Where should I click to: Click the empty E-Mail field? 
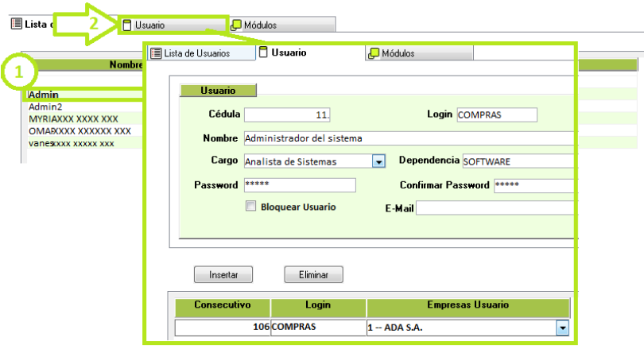click(494, 208)
